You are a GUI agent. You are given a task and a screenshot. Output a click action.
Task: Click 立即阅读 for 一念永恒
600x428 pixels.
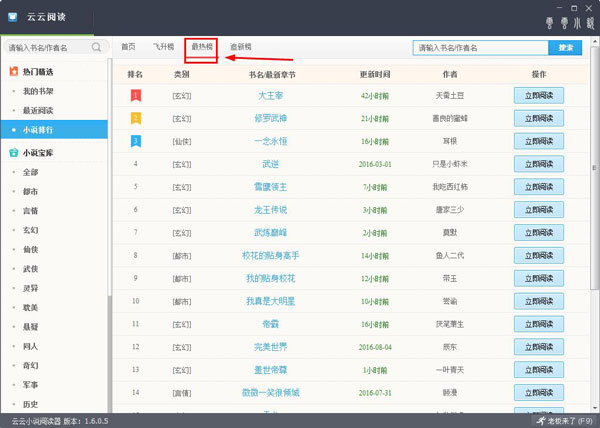pos(539,141)
